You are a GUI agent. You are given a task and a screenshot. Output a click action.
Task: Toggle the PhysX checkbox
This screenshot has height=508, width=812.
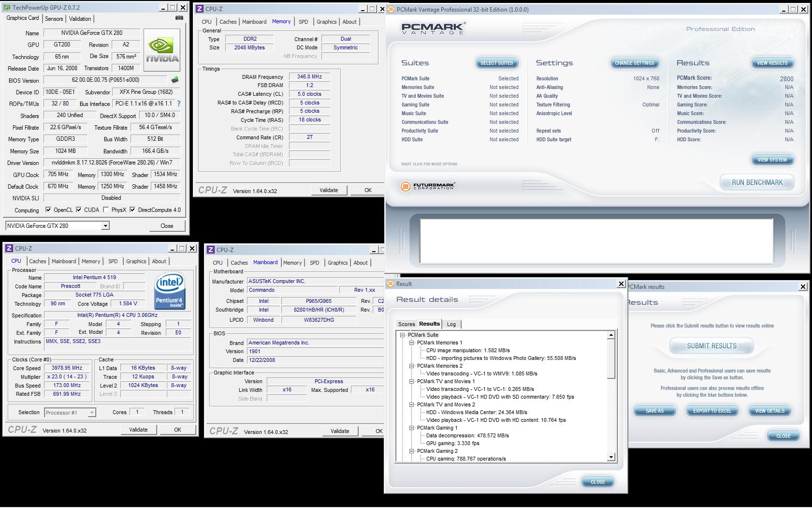pyautogui.click(x=106, y=210)
